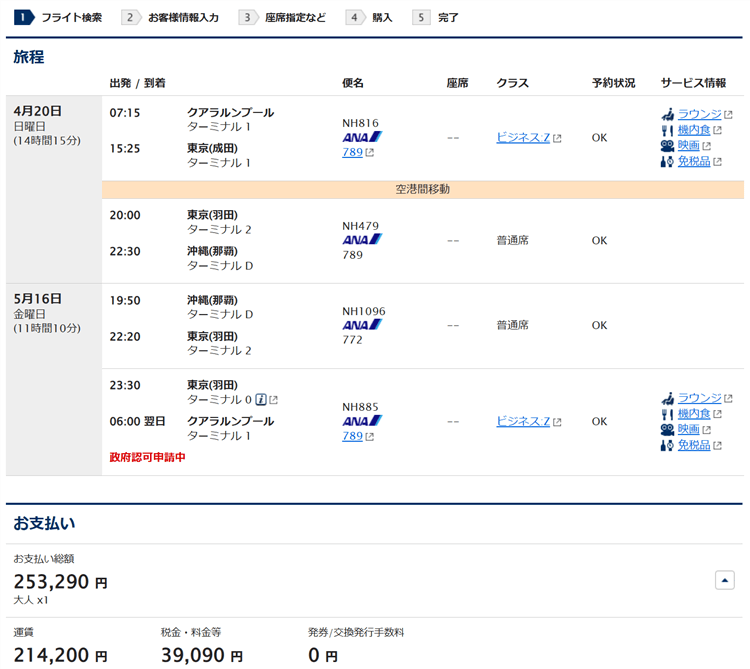Open the 789 aircraft link for NH816
750x669 pixels.
(352, 153)
